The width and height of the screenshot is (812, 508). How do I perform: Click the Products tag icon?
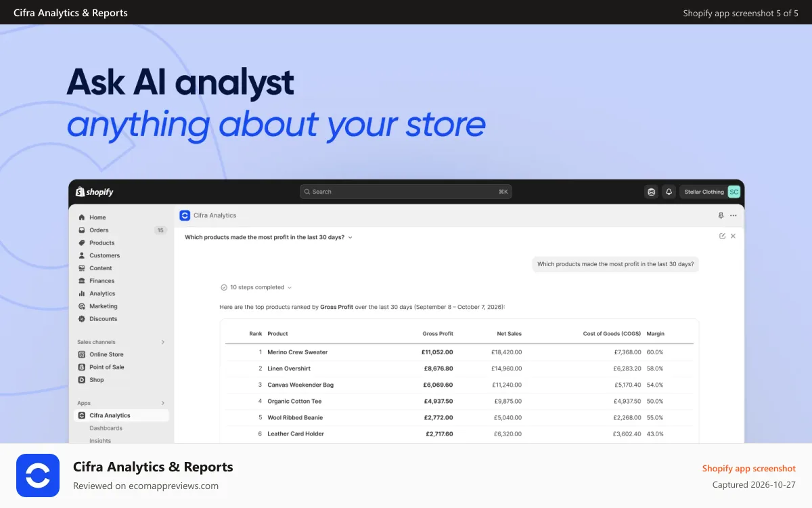coord(82,242)
